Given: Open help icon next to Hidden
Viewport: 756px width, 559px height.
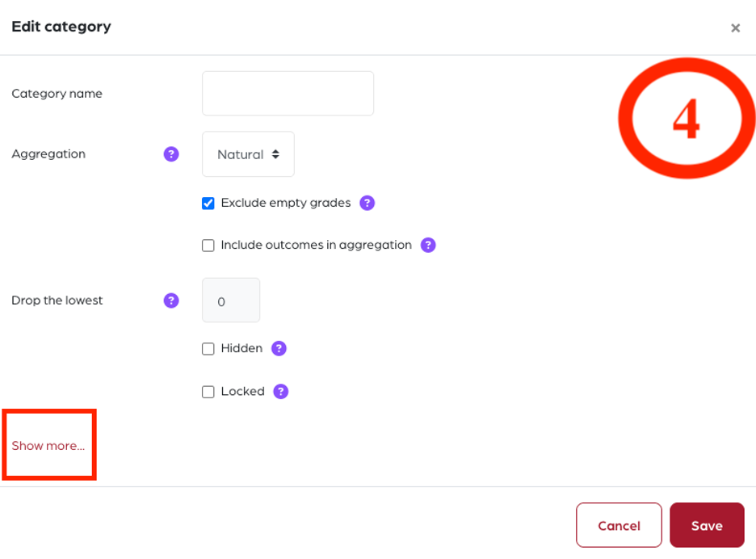Looking at the screenshot, I should [279, 348].
